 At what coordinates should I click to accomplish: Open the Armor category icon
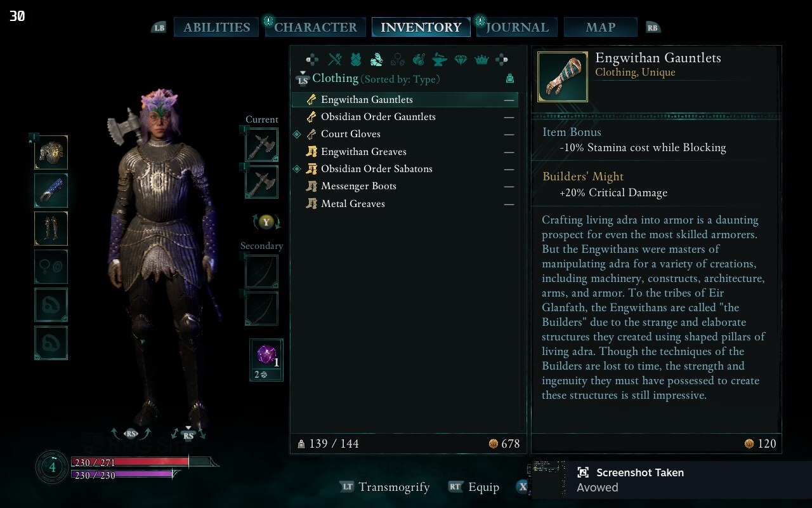[356, 60]
